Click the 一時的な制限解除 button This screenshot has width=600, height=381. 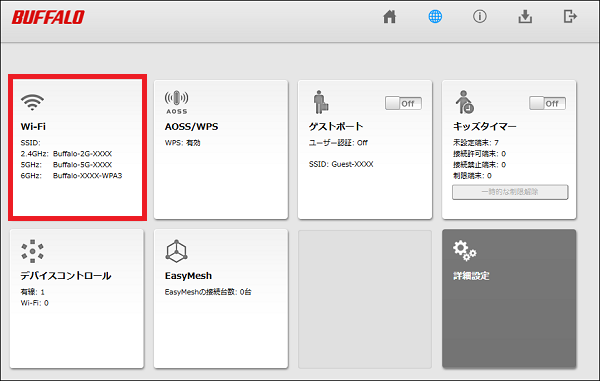point(510,192)
